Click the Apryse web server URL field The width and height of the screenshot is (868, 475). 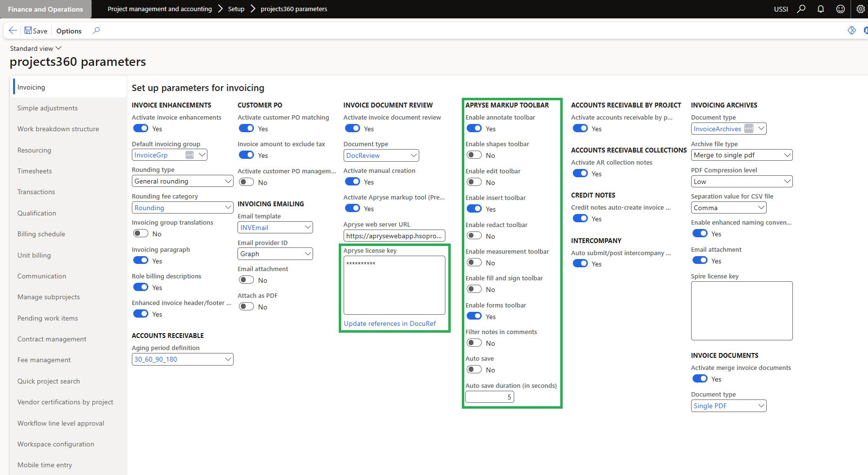click(394, 236)
